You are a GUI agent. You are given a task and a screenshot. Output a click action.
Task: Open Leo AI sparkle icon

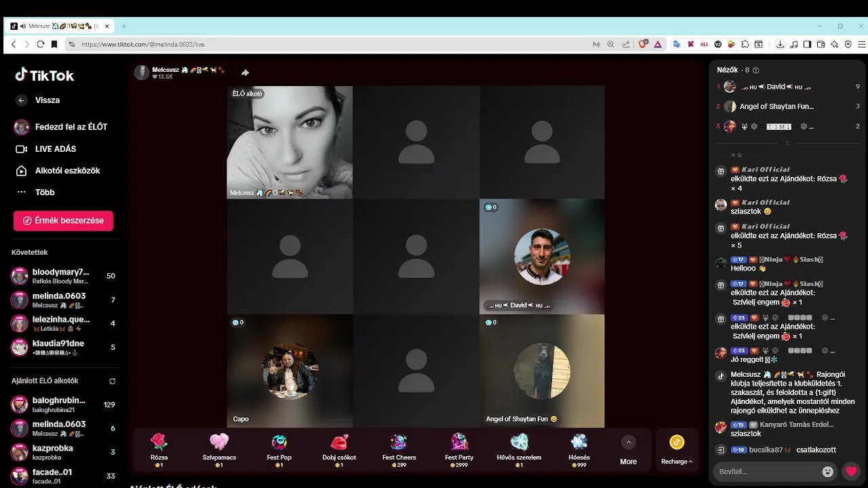click(x=834, y=44)
